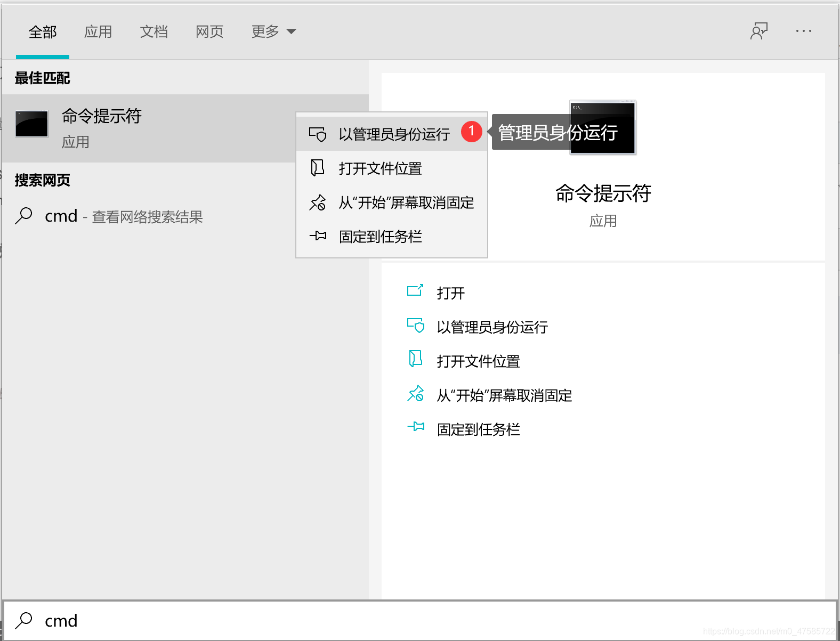
Task: Click 从"开始"屏幕取消固定 in the right panel
Action: 504,395
